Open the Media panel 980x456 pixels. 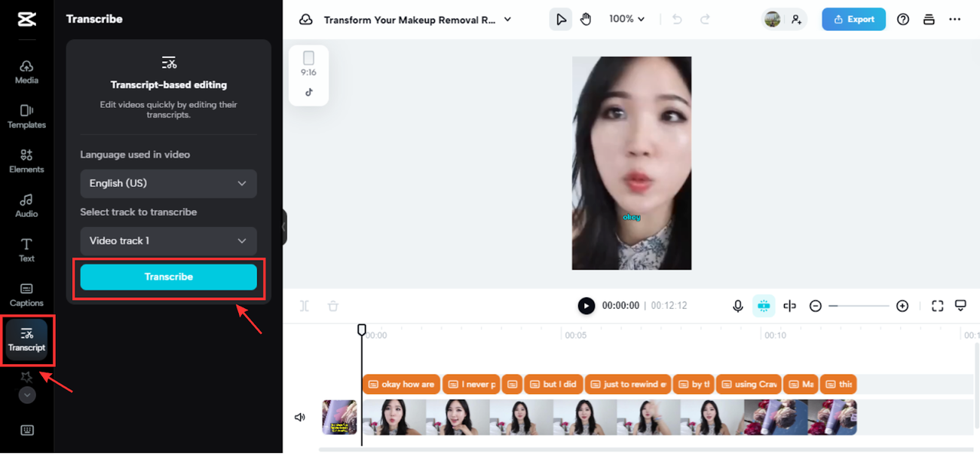click(x=27, y=72)
